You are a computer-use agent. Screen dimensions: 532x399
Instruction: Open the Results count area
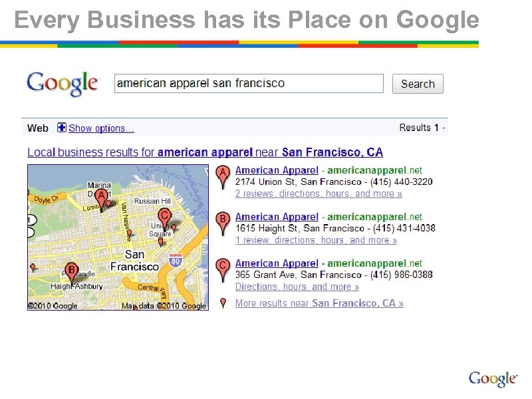(422, 127)
